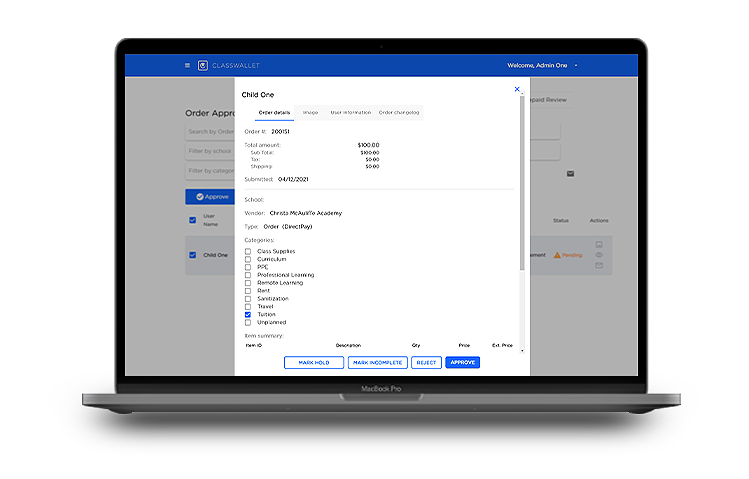Enable the Remote Learning checkbox
The height and width of the screenshot is (479, 749).
click(x=248, y=283)
